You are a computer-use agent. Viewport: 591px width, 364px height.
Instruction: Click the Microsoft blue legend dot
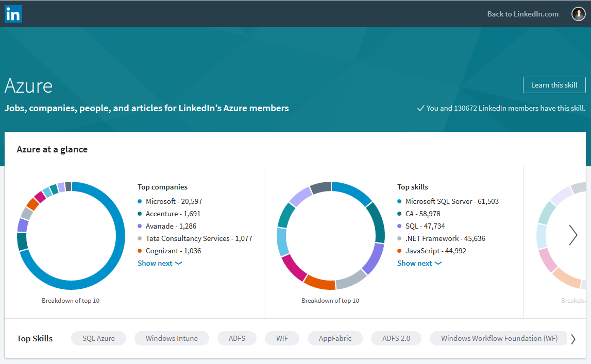pos(140,202)
